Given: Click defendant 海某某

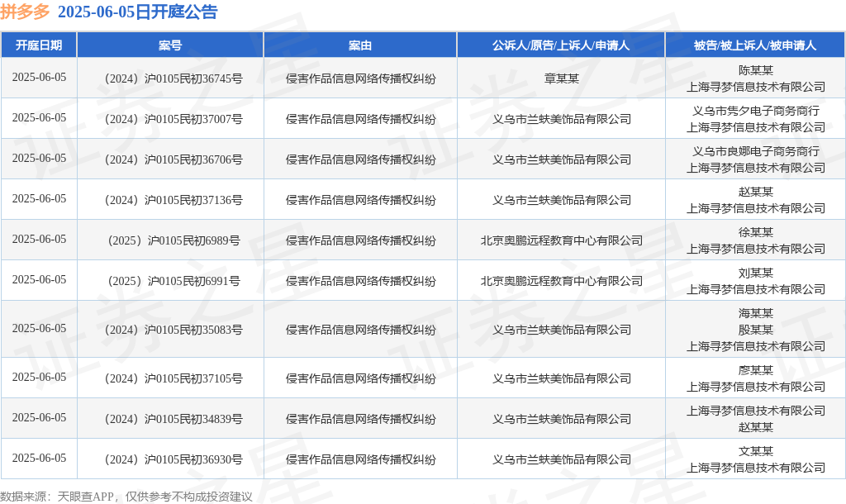Looking at the screenshot, I should click(755, 313).
